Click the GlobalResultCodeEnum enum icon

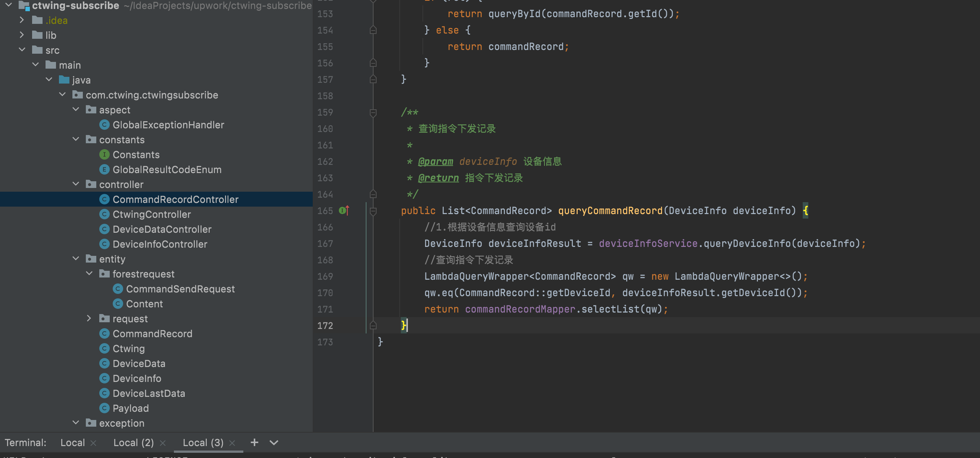click(104, 170)
